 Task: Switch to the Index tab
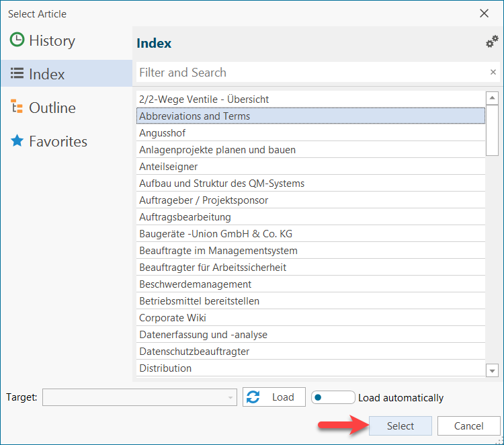coord(47,74)
